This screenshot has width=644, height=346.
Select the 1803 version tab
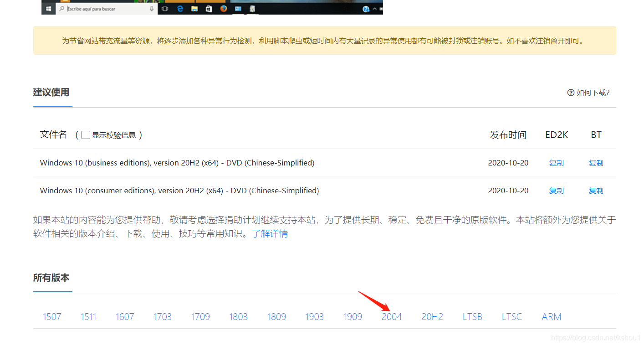click(x=238, y=317)
